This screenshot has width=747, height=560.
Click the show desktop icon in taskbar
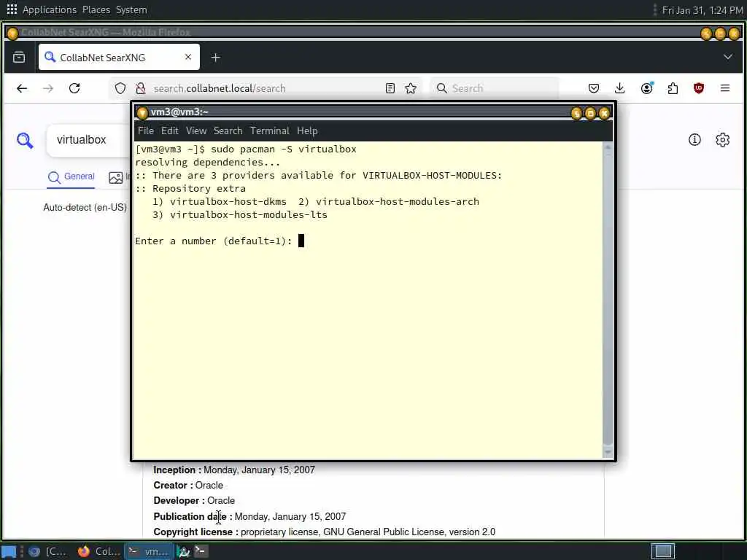click(9, 551)
